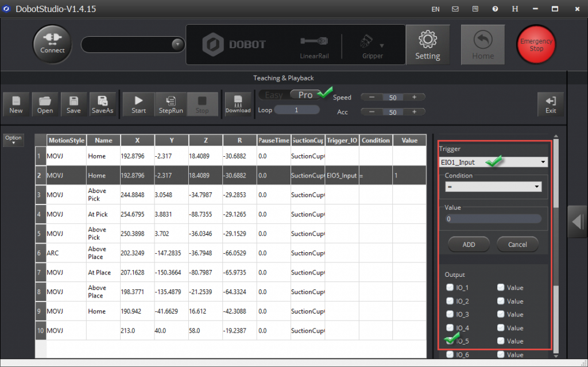Save the current point list
Image resolution: width=588 pixels, height=367 pixels.
pyautogui.click(x=73, y=104)
